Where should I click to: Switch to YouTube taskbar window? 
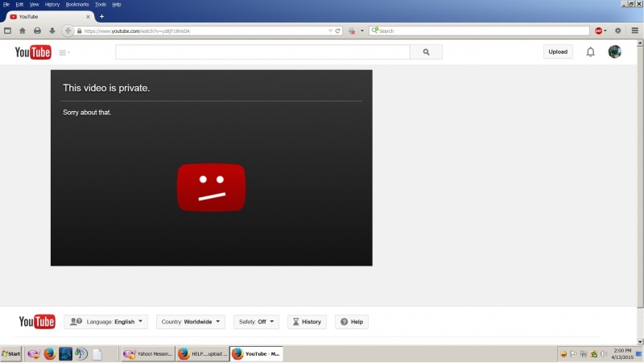[x=257, y=353]
